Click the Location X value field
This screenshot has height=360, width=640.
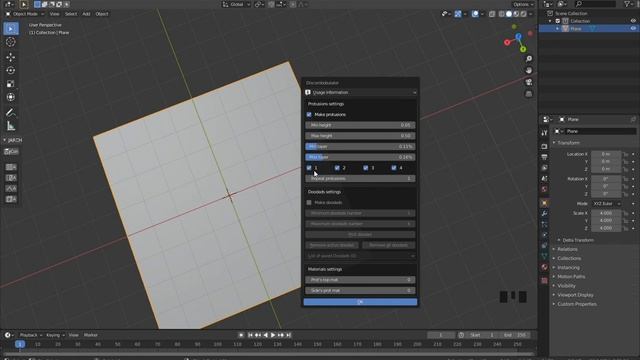(x=606, y=154)
